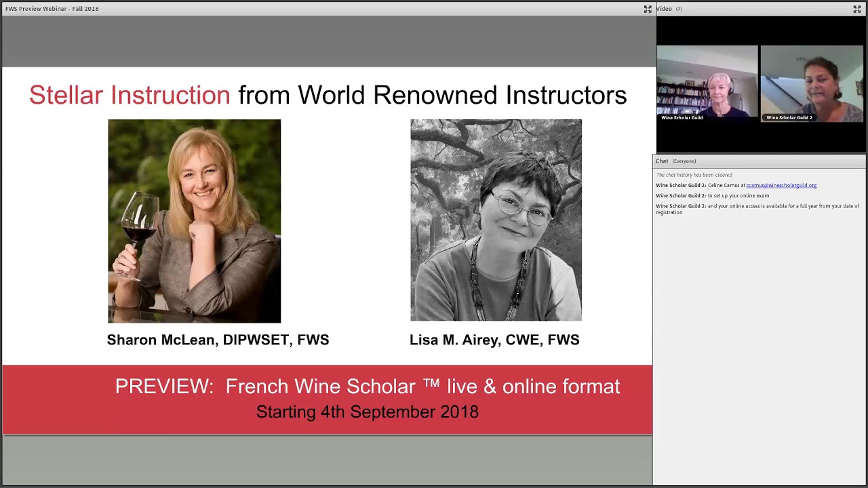
Task: Click the 'Sharon McLean, DIPWSET, FWS' caption
Action: click(x=218, y=340)
